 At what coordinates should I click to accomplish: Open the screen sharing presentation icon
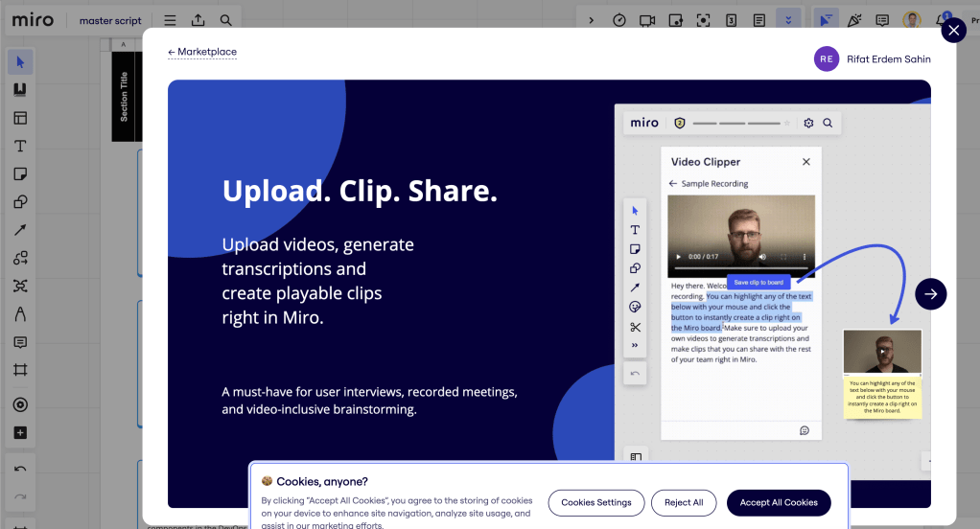tap(676, 21)
